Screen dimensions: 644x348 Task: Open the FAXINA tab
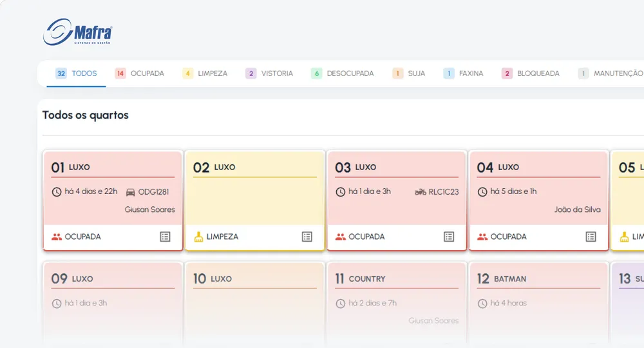[x=463, y=73]
